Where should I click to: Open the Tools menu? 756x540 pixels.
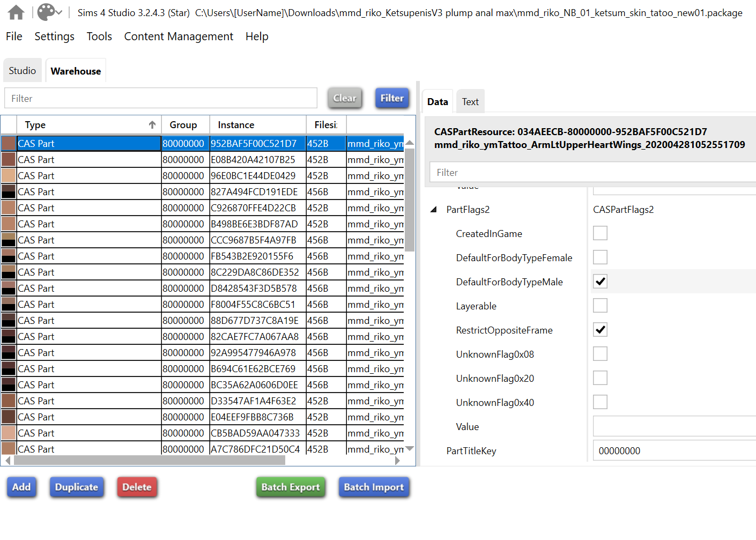(x=99, y=36)
